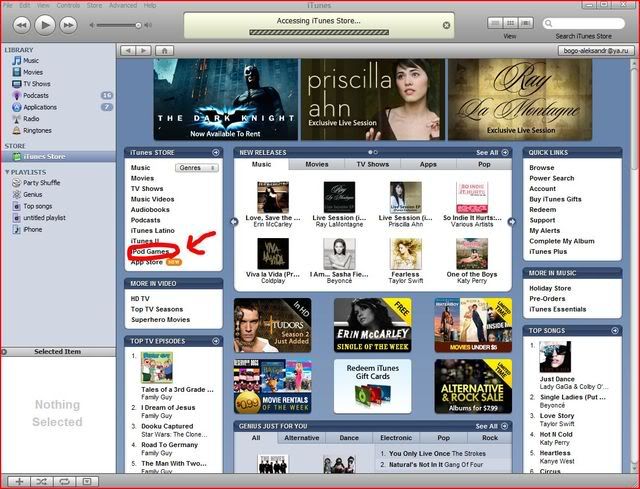640x489 pixels.
Task: Expand Top Songs arrow icon
Action: (615, 331)
